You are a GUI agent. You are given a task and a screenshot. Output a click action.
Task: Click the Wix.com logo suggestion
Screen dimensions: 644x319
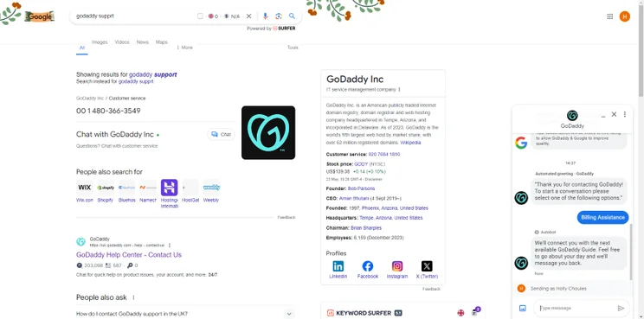click(85, 188)
